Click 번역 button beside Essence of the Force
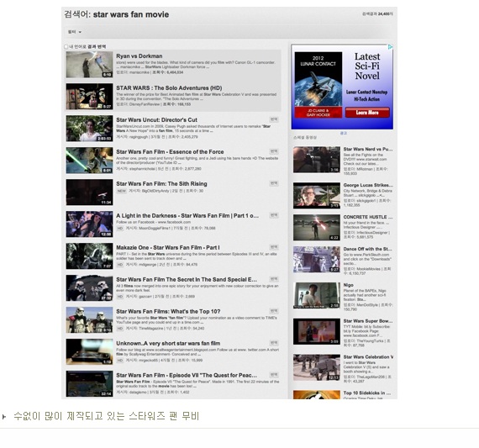Viewport: 479px width, 448px height. [274, 151]
